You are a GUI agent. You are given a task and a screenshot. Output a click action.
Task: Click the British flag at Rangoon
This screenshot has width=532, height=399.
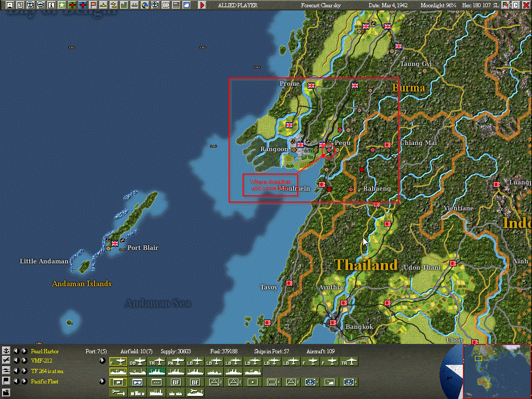pyautogui.click(x=300, y=145)
